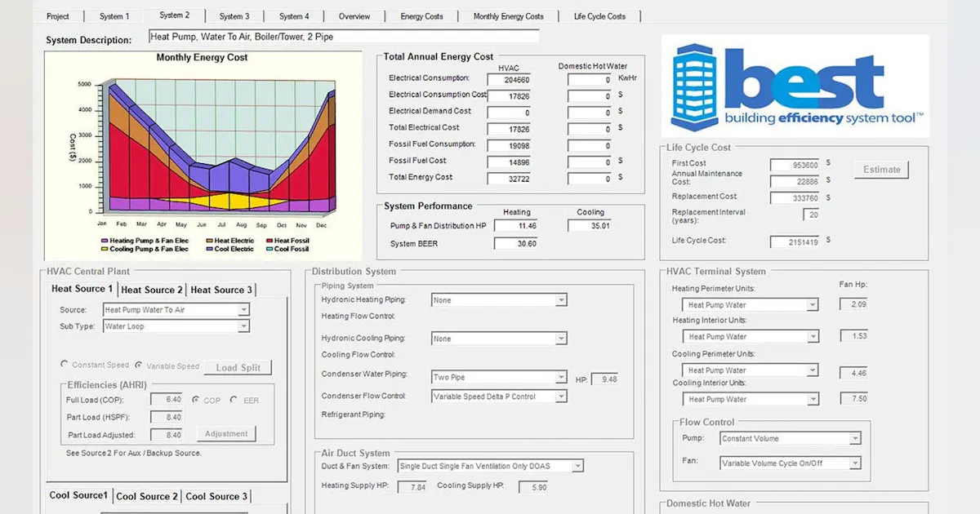Open the Life Cycle Costs tab
The height and width of the screenshot is (514, 980).
click(599, 16)
